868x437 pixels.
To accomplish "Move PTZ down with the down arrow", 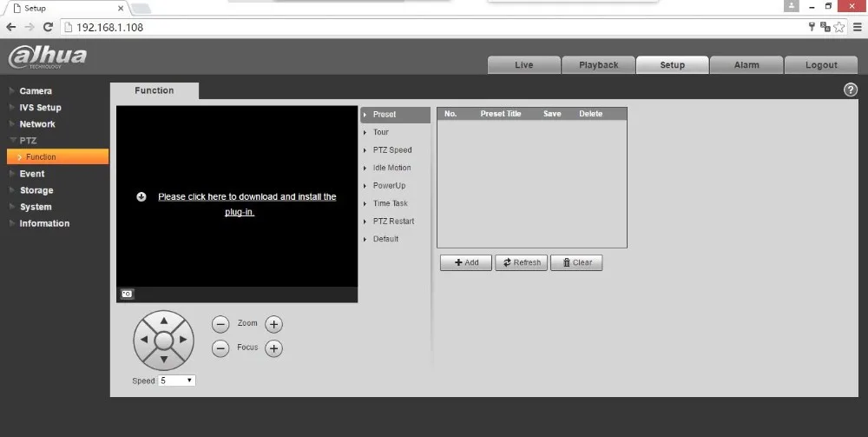I will coord(164,360).
